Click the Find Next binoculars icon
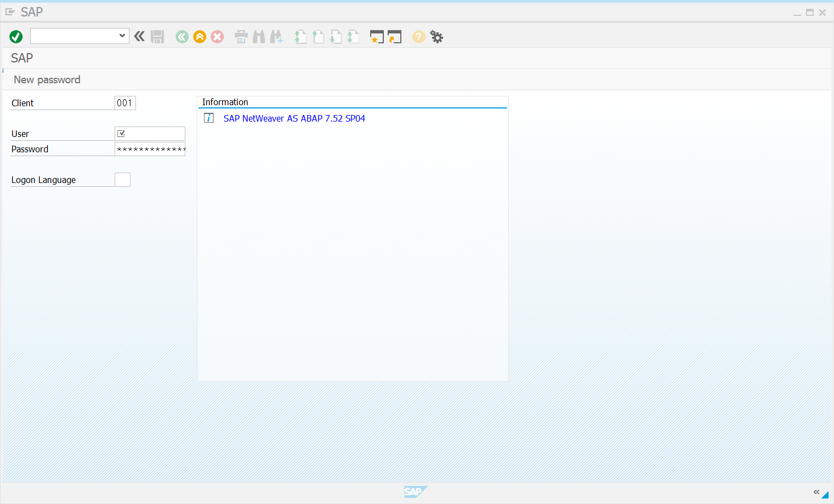This screenshot has height=504, width=834. [276, 37]
